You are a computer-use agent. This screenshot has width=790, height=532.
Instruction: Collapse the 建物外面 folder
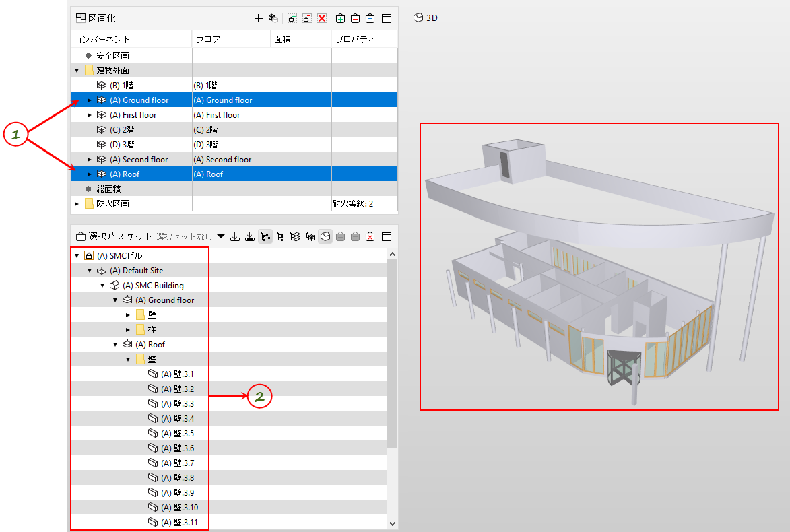pyautogui.click(x=77, y=71)
